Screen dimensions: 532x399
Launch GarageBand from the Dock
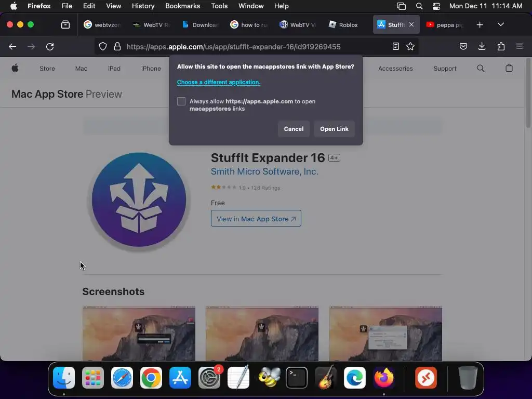tap(326, 378)
